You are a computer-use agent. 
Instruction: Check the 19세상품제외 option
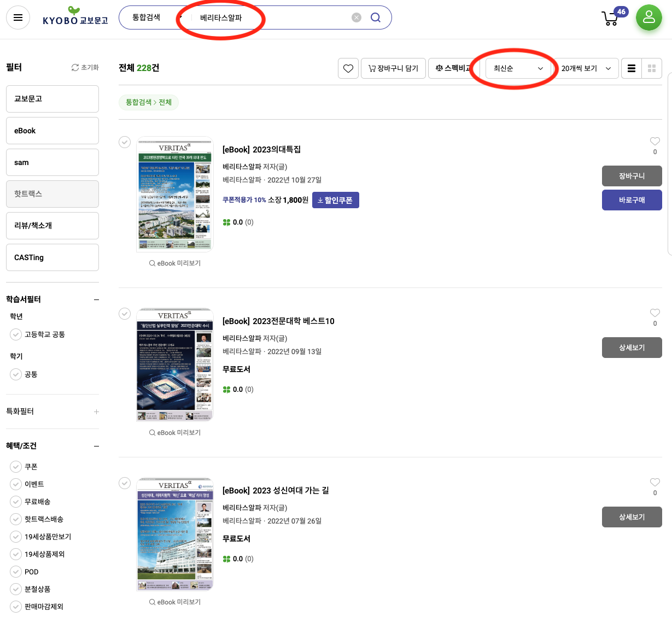16,554
